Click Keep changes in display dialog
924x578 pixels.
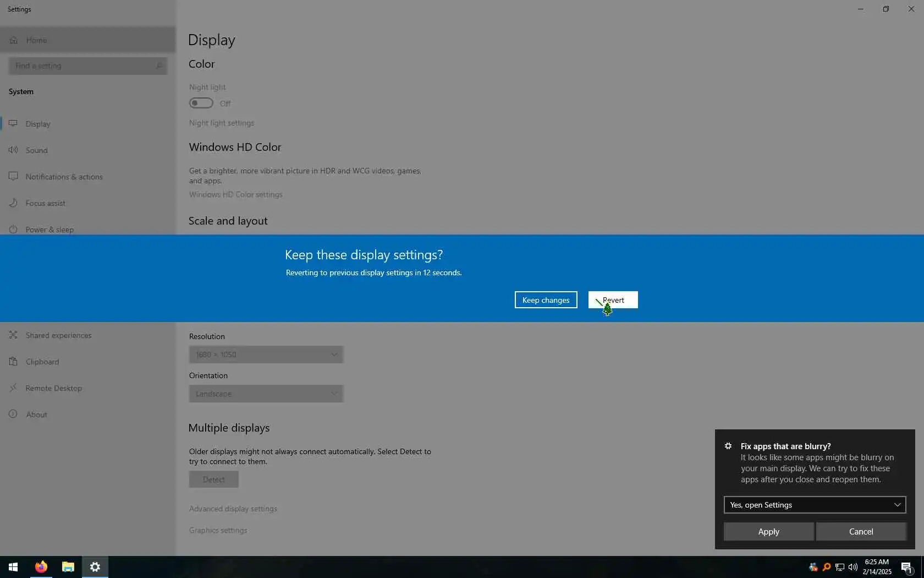pos(546,300)
